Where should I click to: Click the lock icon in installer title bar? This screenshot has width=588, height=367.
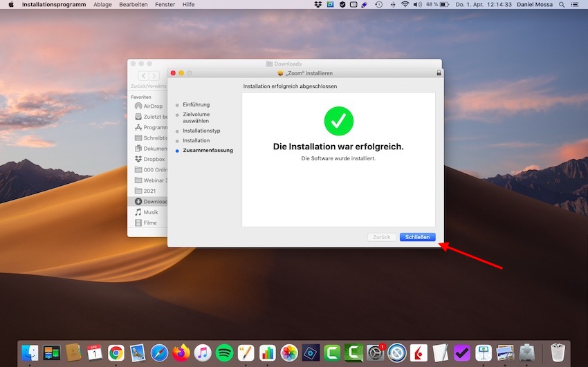(439, 73)
